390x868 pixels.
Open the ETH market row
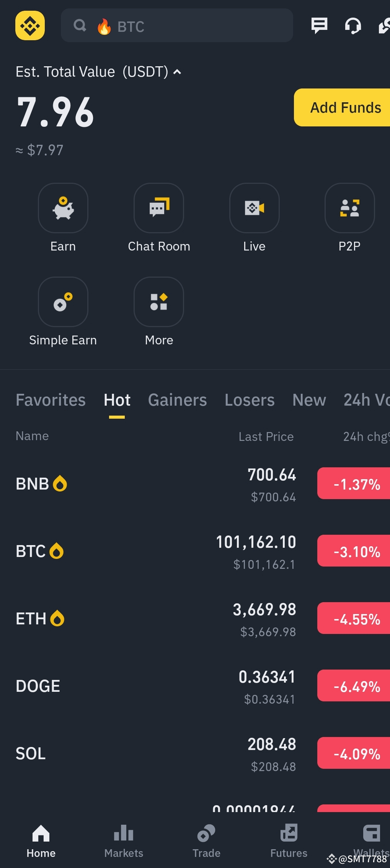195,619
